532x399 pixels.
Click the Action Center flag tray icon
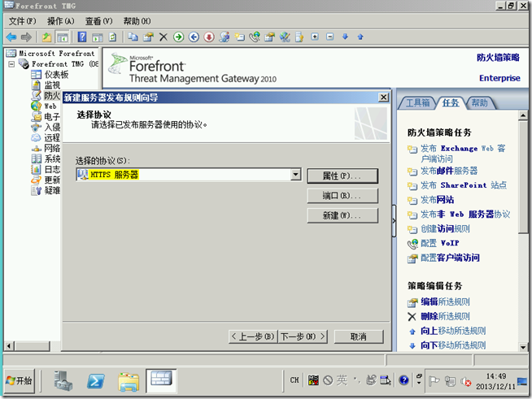(x=434, y=381)
